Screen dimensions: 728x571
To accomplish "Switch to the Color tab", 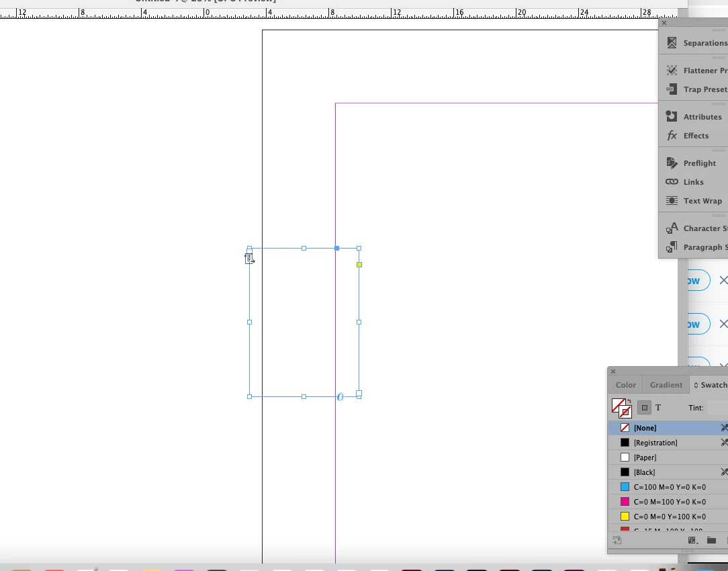I will (x=625, y=385).
